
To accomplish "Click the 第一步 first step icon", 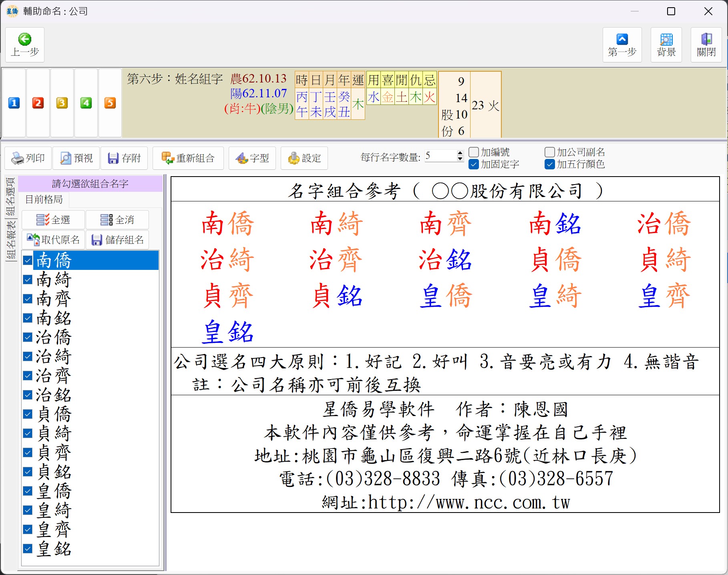I will [x=622, y=40].
